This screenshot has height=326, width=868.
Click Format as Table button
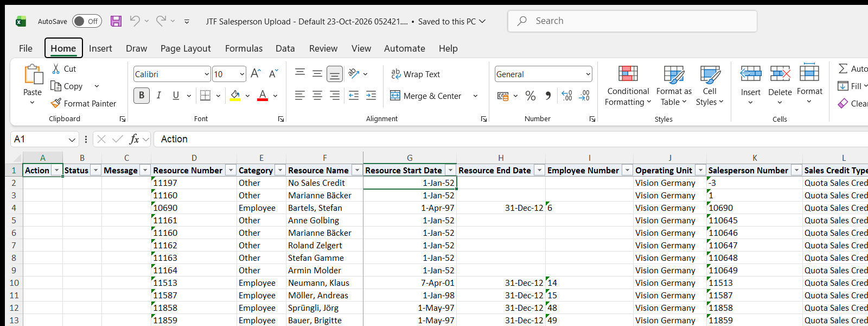(674, 86)
